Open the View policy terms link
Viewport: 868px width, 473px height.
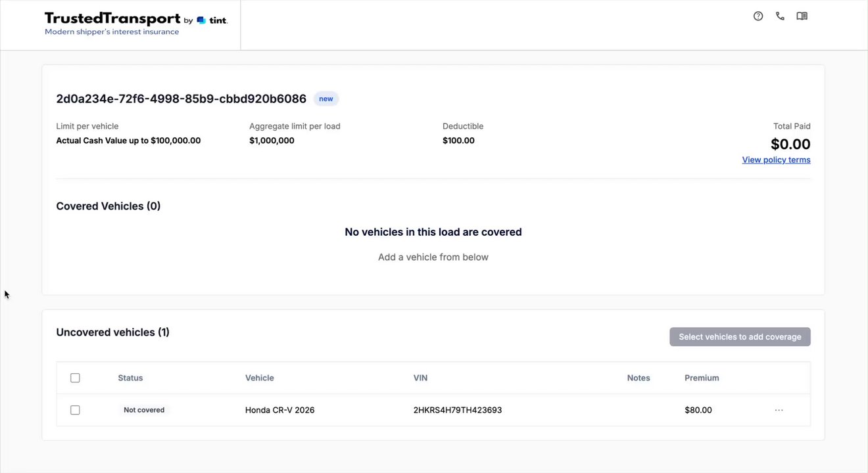pyautogui.click(x=776, y=160)
